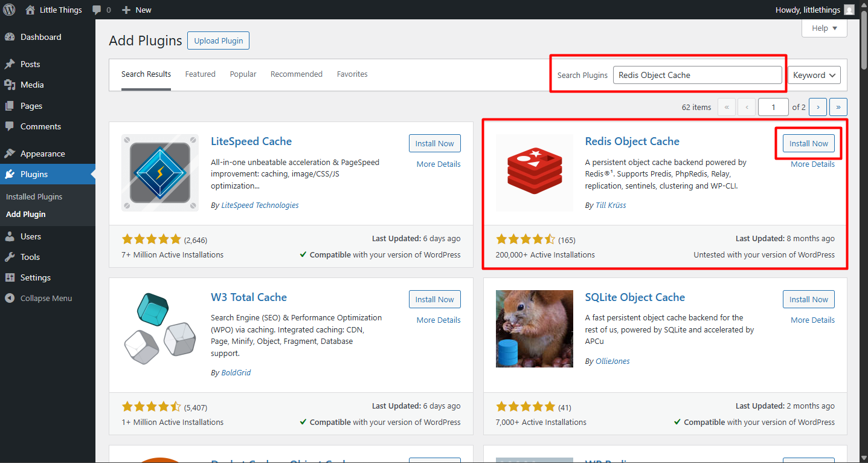Go to the next results page

(817, 107)
